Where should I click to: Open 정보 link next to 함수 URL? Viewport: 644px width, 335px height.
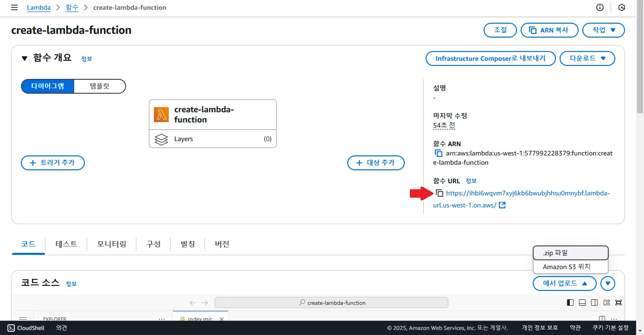(471, 181)
